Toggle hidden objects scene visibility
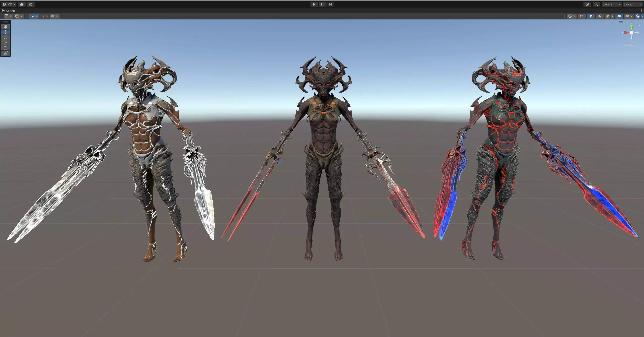Viewport: 644px width, 337px height. [619, 16]
